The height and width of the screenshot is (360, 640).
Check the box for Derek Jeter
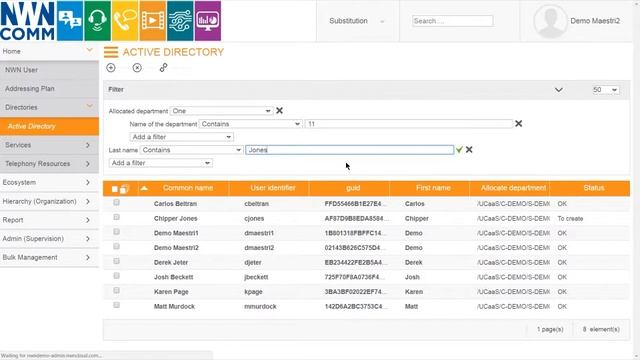[x=116, y=261]
